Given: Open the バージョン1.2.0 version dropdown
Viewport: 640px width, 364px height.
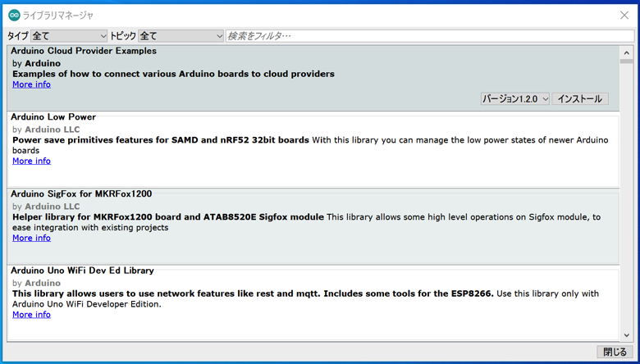Looking at the screenshot, I should [515, 98].
